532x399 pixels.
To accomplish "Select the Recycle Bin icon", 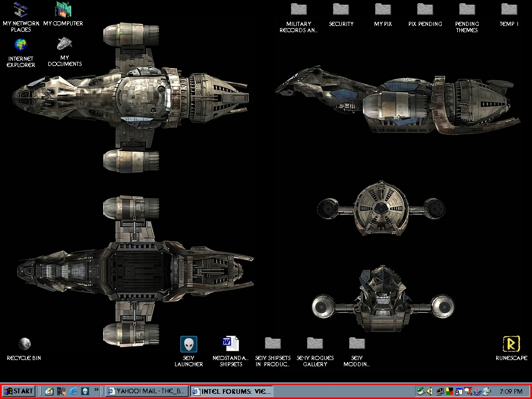I will pyautogui.click(x=24, y=344).
